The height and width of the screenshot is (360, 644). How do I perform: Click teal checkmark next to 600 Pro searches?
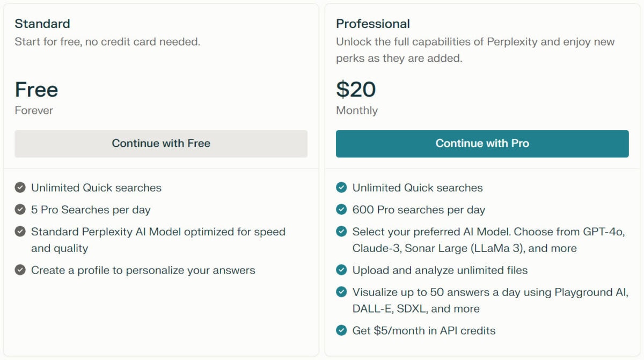[x=341, y=210]
